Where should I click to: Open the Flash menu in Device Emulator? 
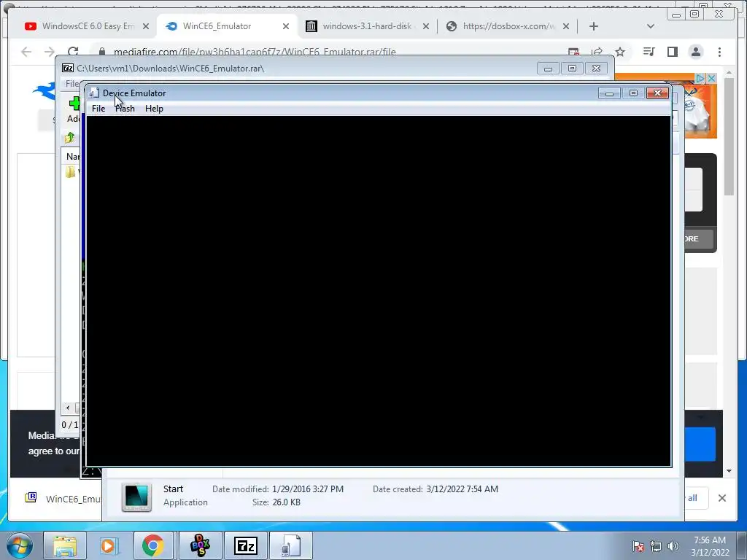(125, 109)
